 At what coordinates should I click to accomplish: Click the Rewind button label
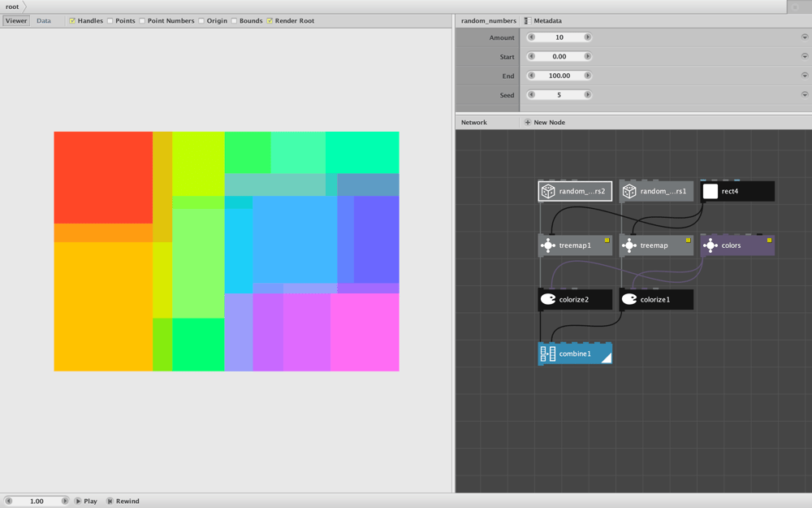[127, 501]
